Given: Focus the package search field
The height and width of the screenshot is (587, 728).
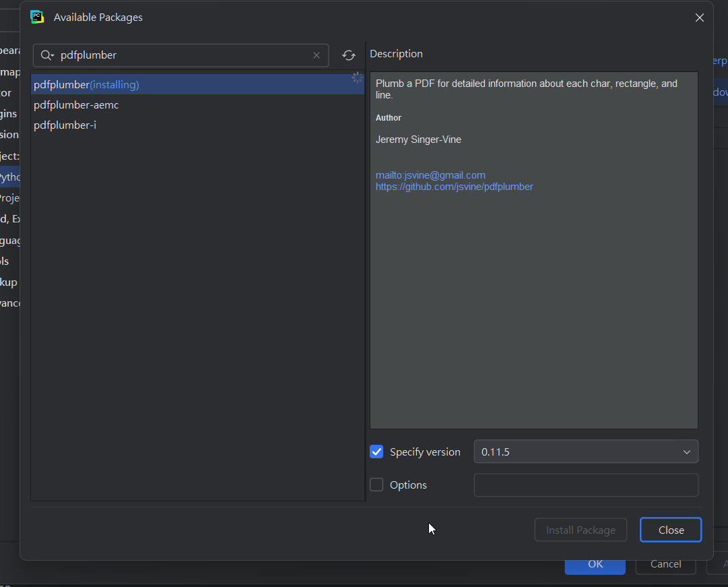Looking at the screenshot, I should pos(181,55).
